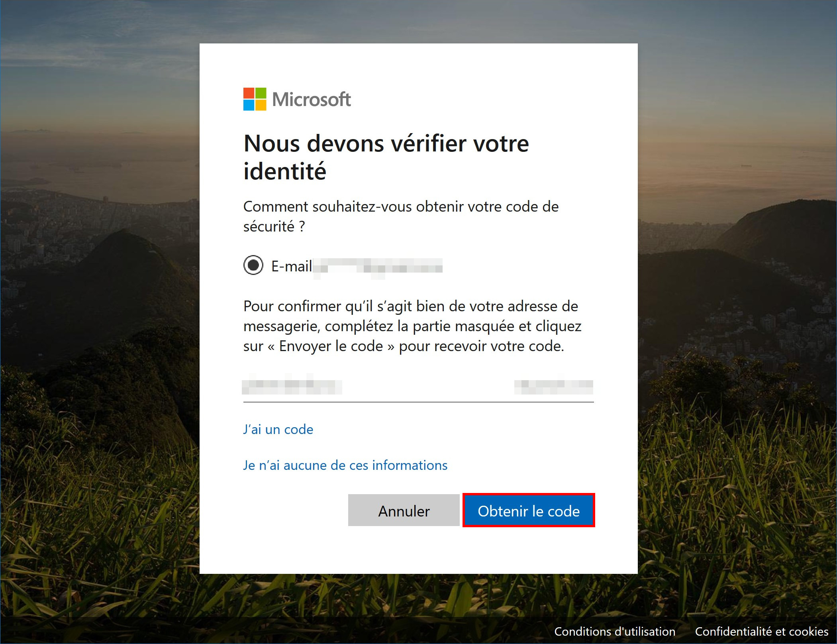The width and height of the screenshot is (837, 644).
Task: Click the blue square of Microsoft logo
Action: point(249,105)
